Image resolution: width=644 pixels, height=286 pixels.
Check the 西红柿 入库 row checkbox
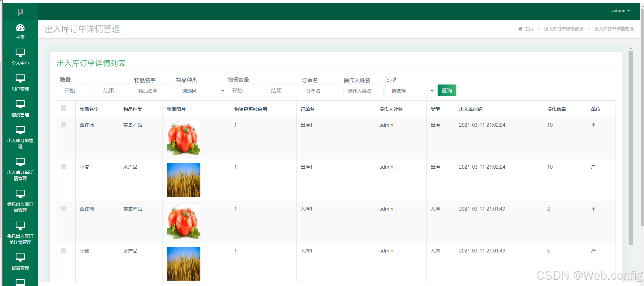pyautogui.click(x=64, y=209)
